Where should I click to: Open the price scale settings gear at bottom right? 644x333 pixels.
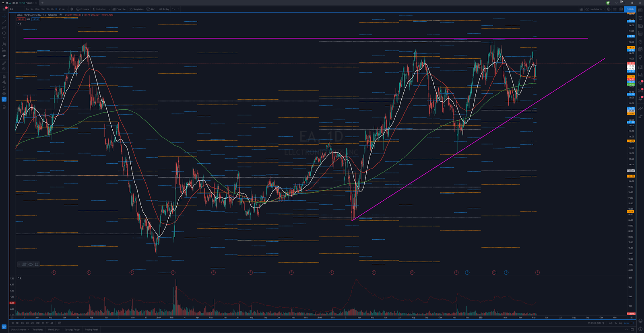632,317
